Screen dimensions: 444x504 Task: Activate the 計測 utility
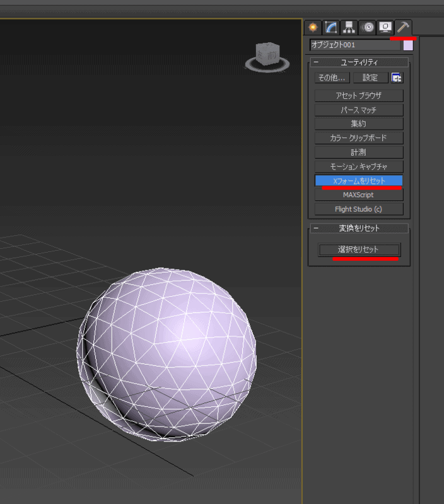(x=359, y=152)
